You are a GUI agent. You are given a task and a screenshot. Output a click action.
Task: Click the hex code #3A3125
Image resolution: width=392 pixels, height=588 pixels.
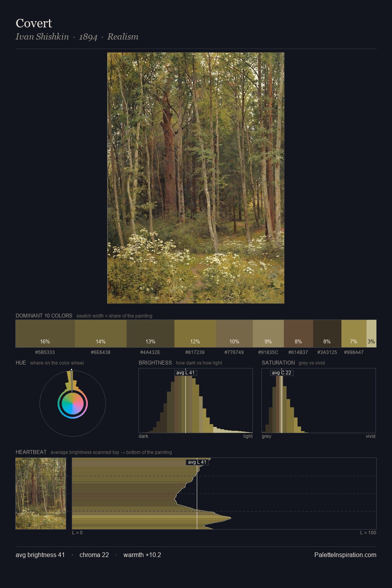point(327,352)
